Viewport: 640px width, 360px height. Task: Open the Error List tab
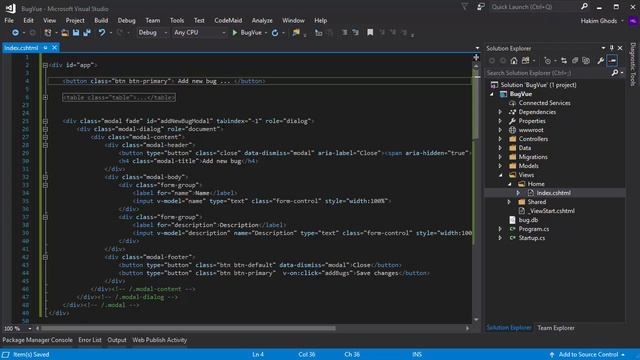pyautogui.click(x=90, y=340)
